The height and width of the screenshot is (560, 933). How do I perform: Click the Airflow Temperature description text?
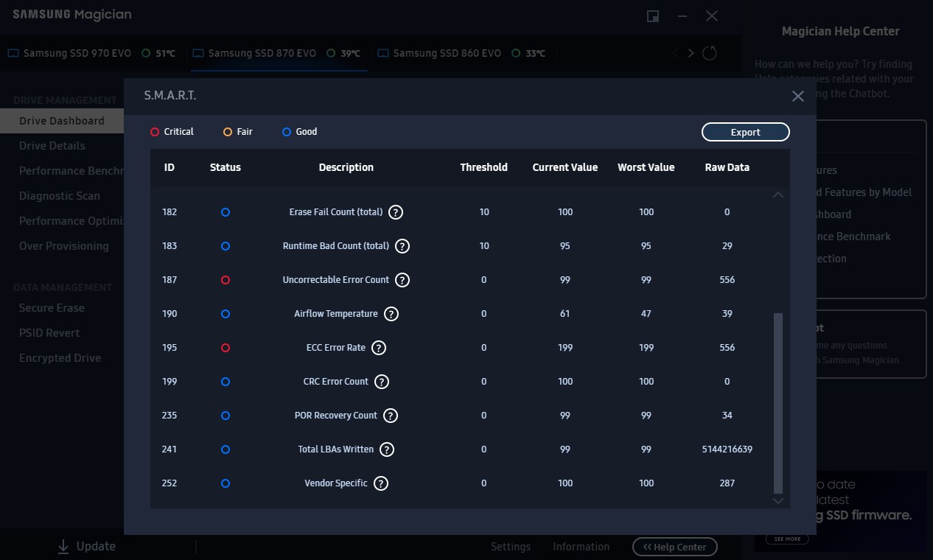[x=336, y=314]
